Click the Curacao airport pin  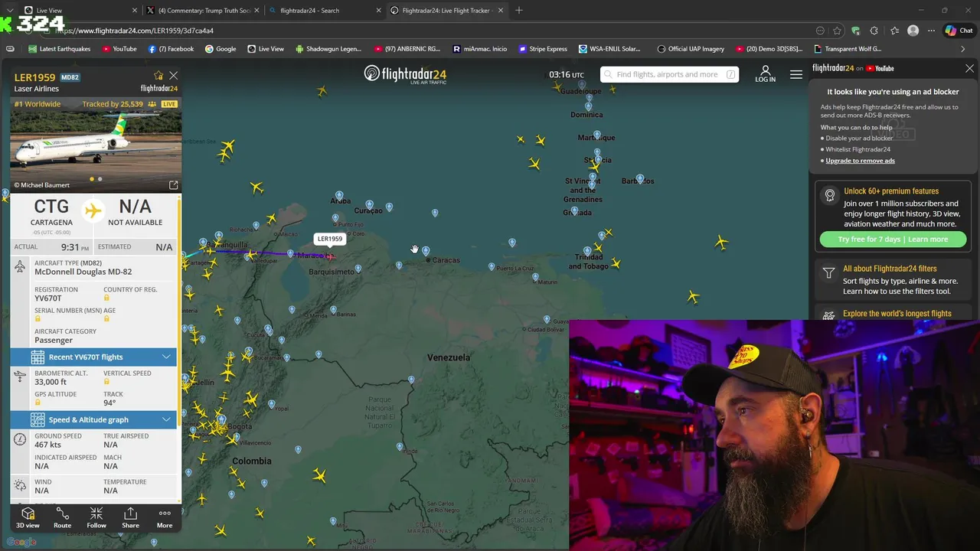(x=370, y=204)
